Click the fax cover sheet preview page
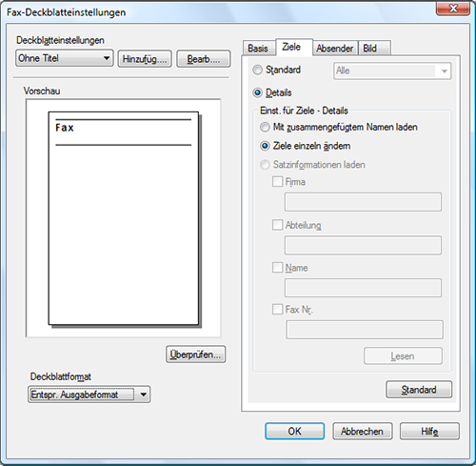This screenshot has height=466, width=476. (124, 218)
